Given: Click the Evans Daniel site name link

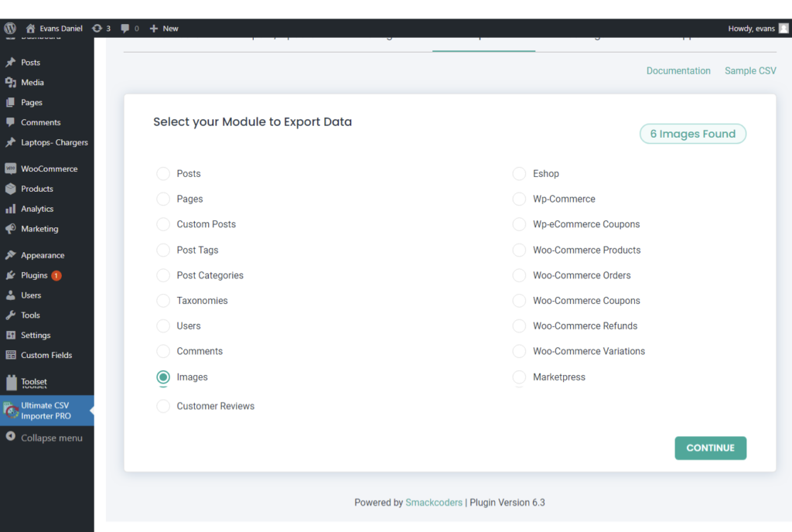Looking at the screenshot, I should pos(61,29).
